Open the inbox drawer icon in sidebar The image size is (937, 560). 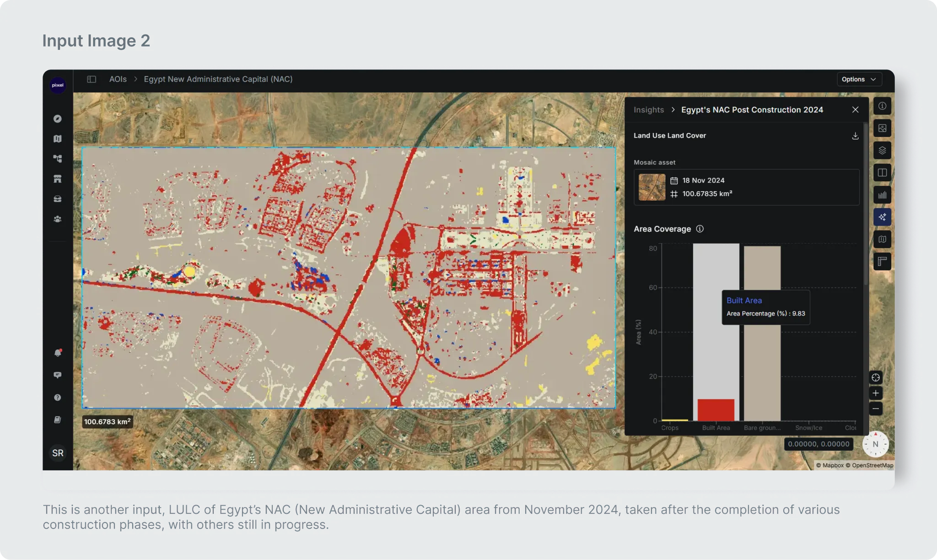point(58,199)
